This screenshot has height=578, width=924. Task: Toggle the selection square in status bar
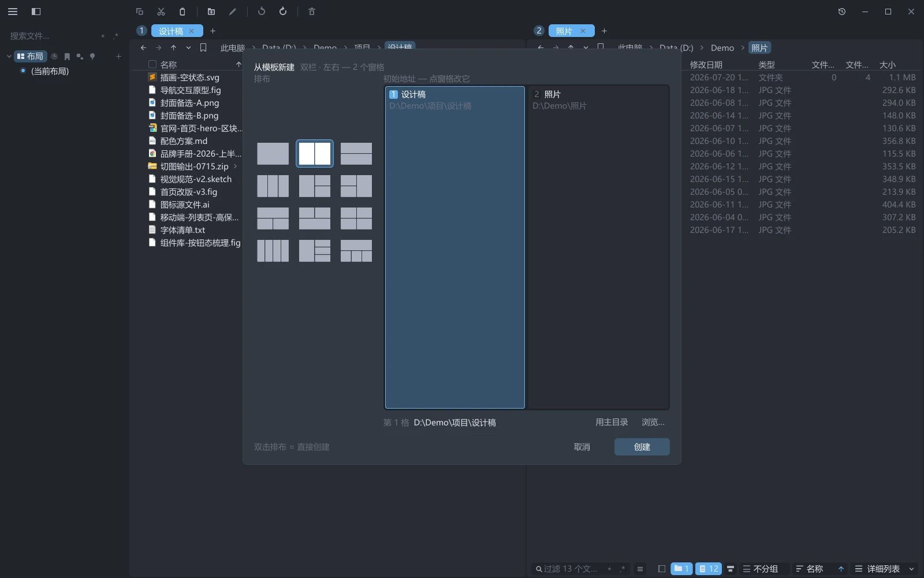[662, 569]
